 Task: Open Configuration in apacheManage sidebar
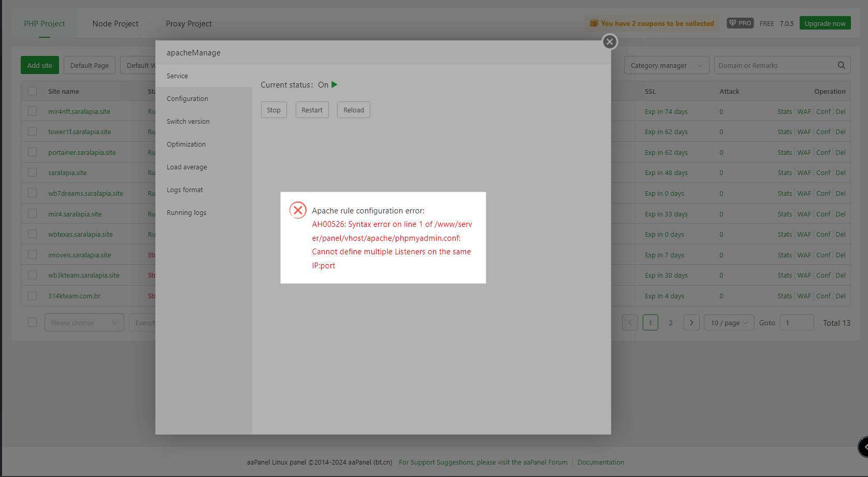click(x=187, y=99)
